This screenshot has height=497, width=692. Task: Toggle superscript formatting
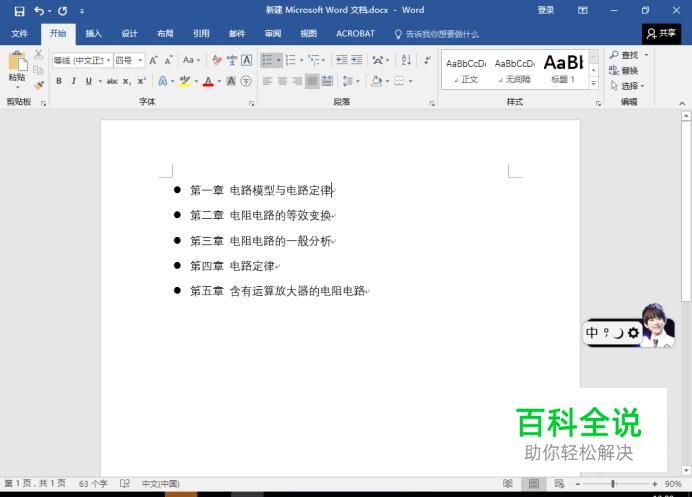click(x=142, y=81)
